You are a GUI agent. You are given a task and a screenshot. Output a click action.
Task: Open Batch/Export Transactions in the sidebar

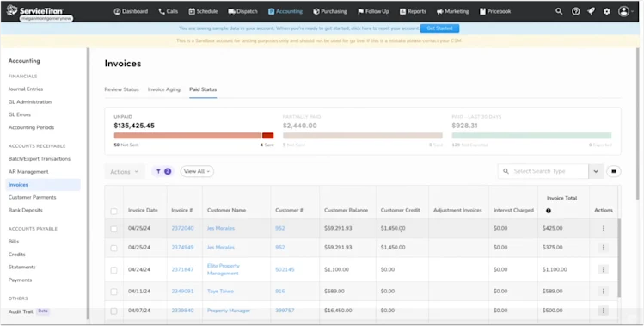pyautogui.click(x=40, y=158)
